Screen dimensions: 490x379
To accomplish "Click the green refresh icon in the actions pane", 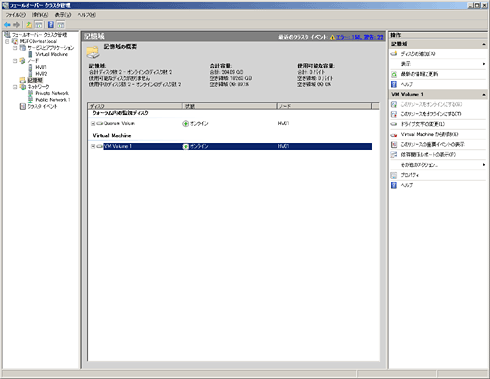I will point(394,74).
